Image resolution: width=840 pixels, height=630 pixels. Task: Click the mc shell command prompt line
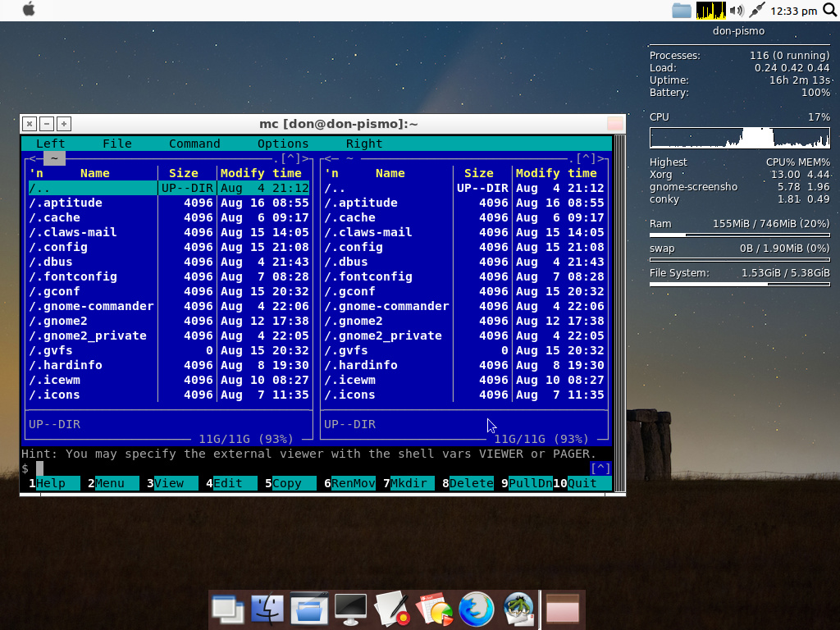305,468
